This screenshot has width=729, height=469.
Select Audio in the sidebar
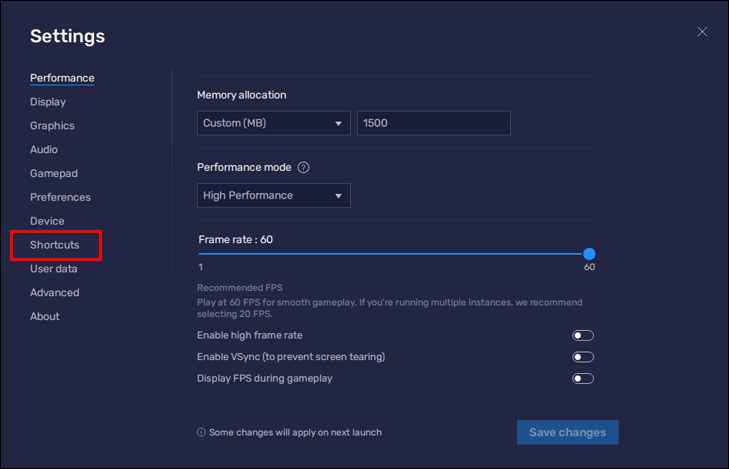coord(44,150)
